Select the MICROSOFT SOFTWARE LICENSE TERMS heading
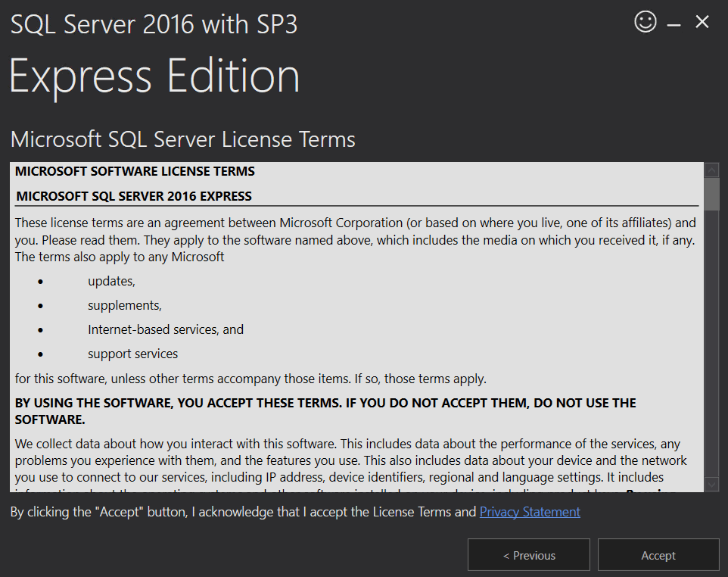 [x=132, y=171]
